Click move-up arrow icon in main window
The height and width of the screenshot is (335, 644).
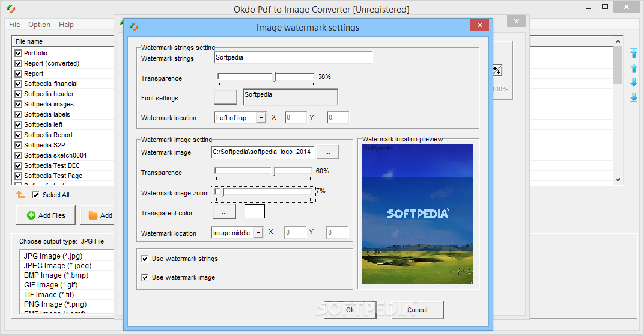point(634,68)
